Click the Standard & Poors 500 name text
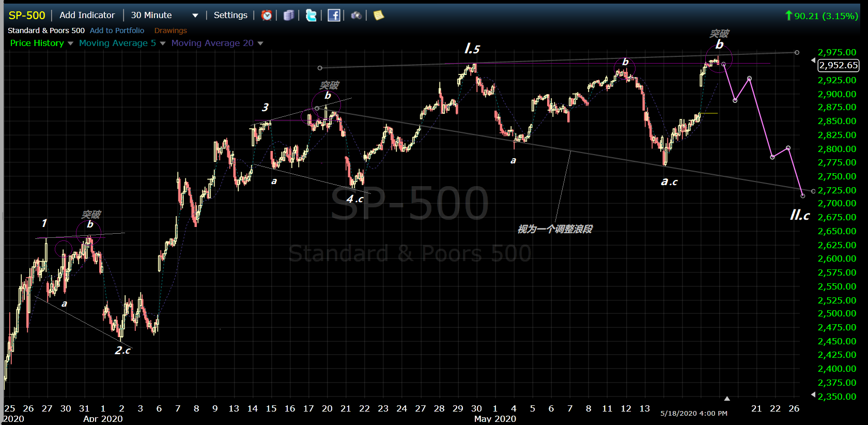This screenshot has height=425, width=868. (x=46, y=31)
